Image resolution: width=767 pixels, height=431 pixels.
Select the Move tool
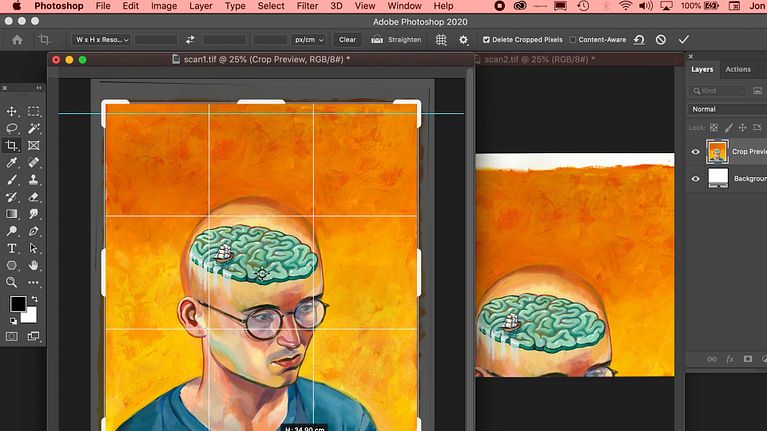tap(12, 111)
